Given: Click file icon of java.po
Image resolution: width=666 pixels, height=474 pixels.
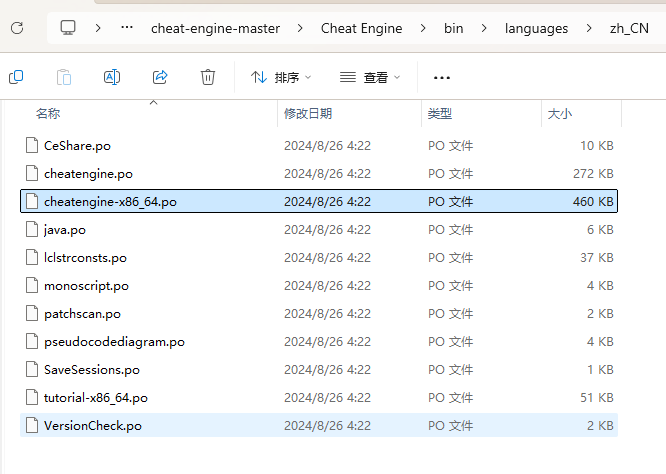Looking at the screenshot, I should (x=32, y=229).
